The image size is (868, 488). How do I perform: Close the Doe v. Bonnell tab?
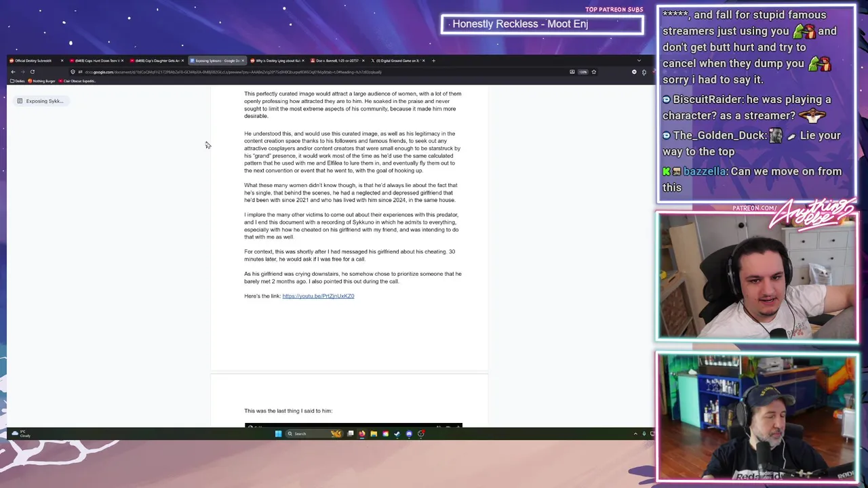click(363, 60)
